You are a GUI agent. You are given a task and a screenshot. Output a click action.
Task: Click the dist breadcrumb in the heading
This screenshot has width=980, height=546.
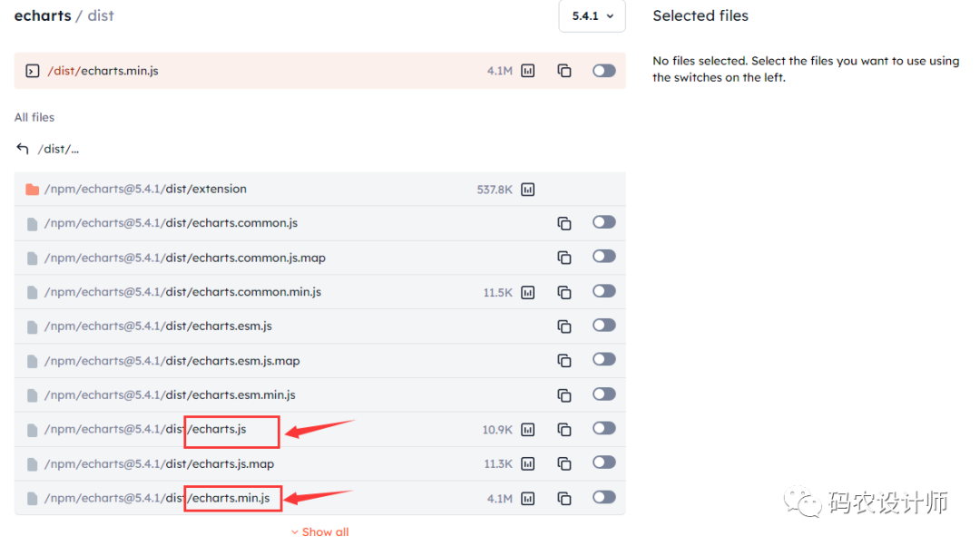[101, 16]
